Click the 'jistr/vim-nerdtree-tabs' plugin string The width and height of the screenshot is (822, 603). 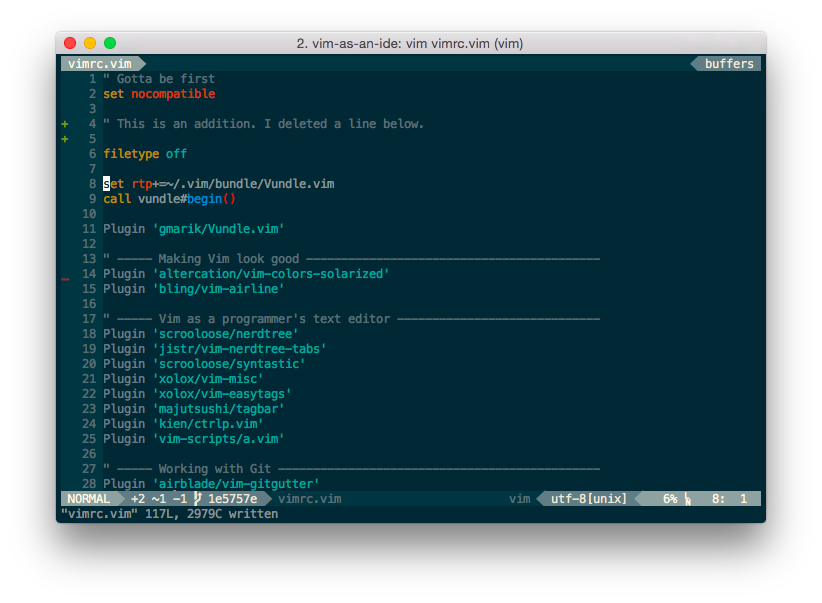click(x=240, y=349)
